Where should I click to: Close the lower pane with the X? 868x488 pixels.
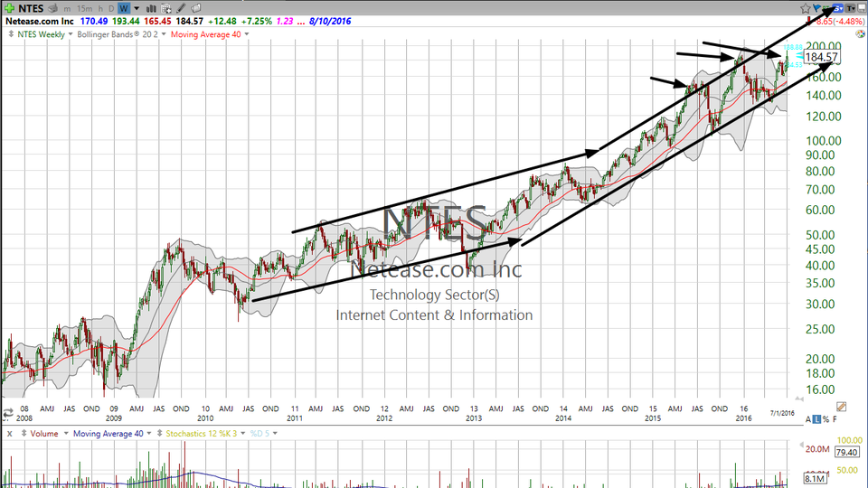click(x=9, y=433)
